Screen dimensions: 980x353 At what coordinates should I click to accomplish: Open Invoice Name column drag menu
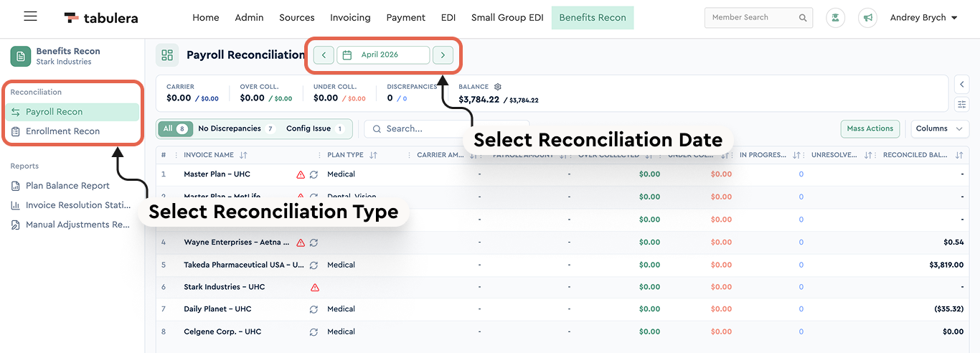(x=319, y=155)
